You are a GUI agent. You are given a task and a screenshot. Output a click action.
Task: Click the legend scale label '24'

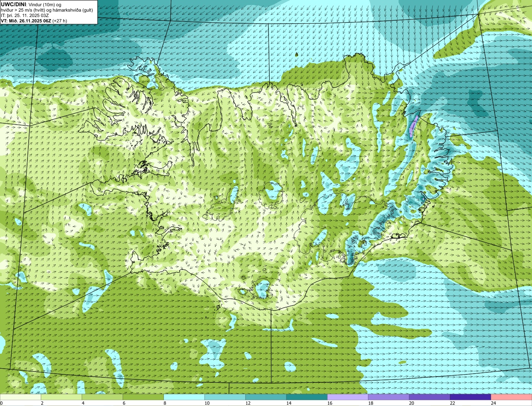493,403
